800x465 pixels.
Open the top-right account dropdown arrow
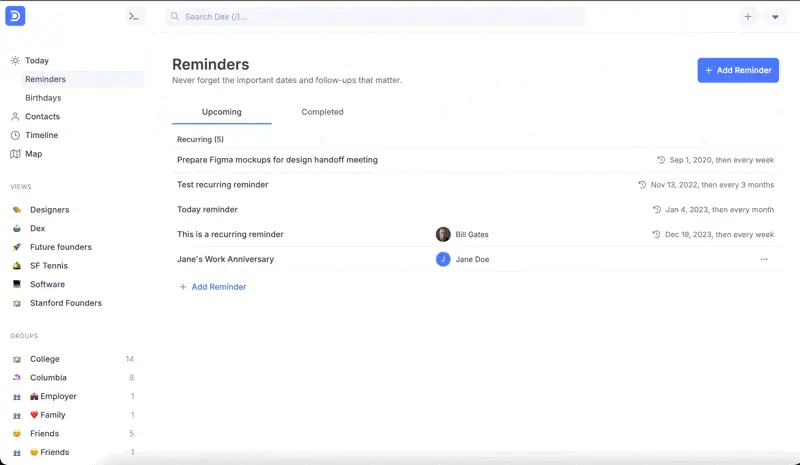(x=775, y=17)
